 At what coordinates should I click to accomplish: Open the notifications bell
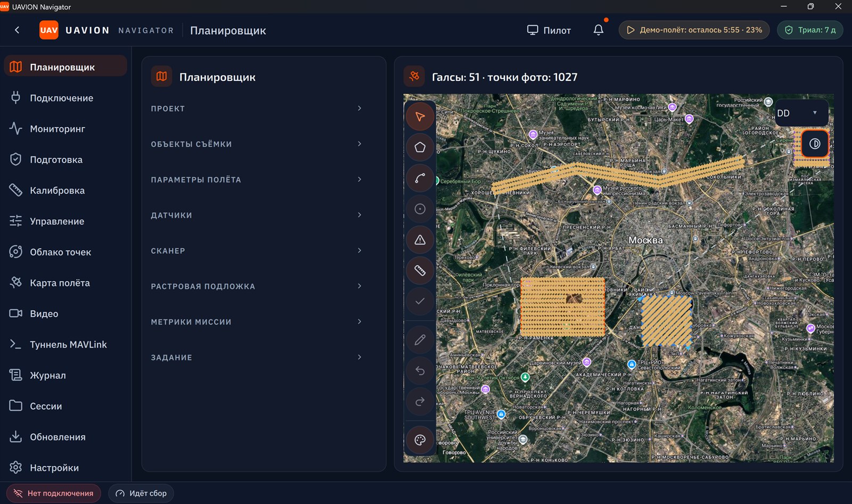pyautogui.click(x=599, y=30)
